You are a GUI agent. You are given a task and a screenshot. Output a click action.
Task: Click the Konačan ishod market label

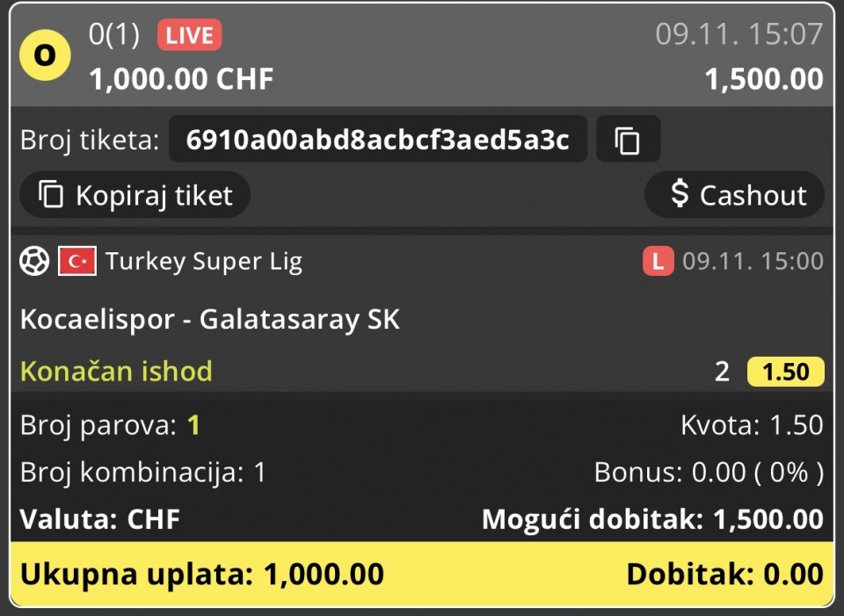(116, 371)
